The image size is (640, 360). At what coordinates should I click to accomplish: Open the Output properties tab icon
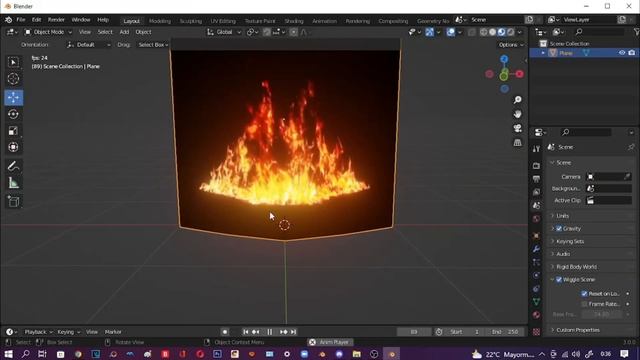[536, 179]
